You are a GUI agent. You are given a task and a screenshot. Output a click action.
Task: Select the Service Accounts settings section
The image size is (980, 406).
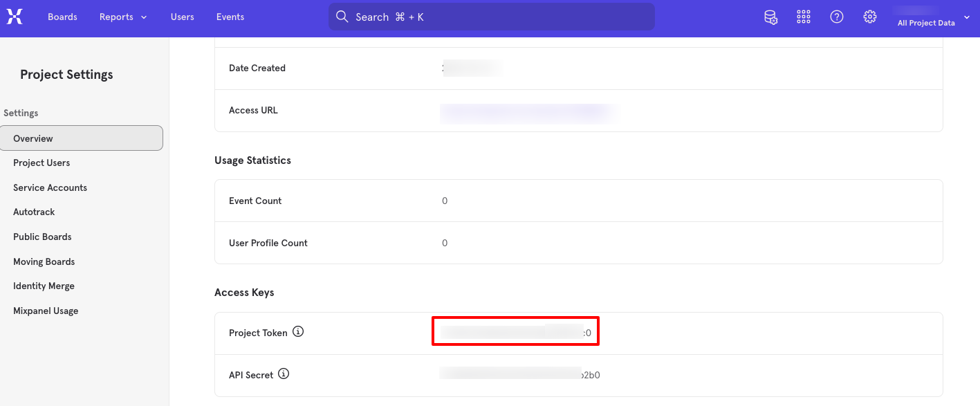pos(50,187)
